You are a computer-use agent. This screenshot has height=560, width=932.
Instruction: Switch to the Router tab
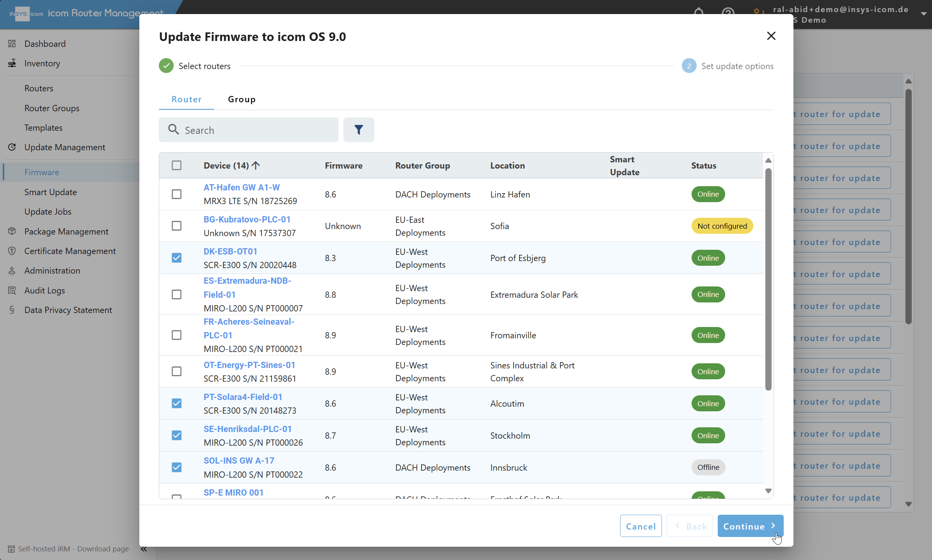coord(187,99)
